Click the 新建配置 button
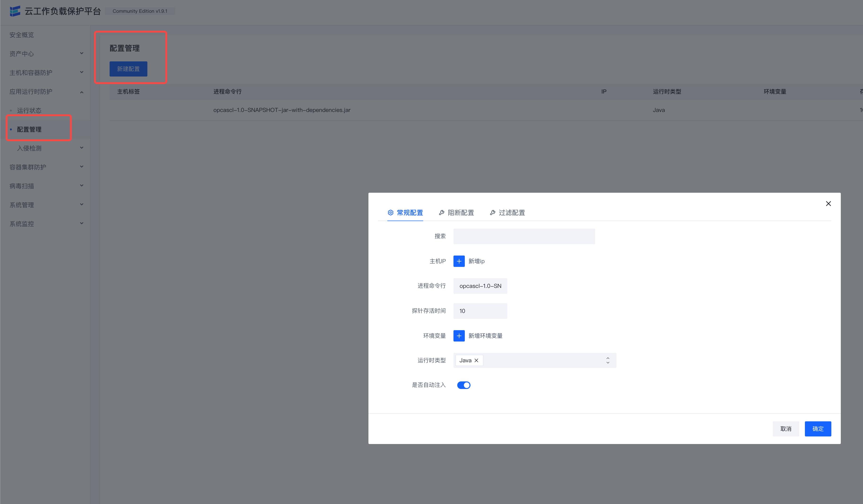The image size is (863, 504). point(128,69)
